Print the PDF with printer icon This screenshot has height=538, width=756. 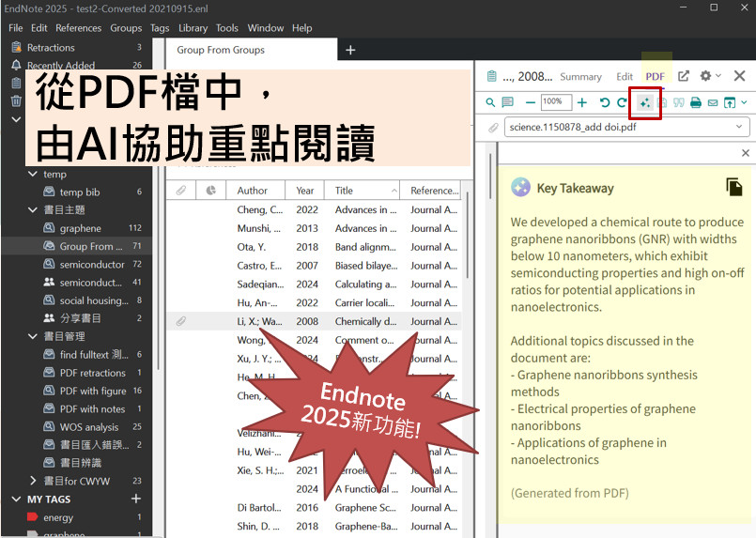[x=696, y=102]
